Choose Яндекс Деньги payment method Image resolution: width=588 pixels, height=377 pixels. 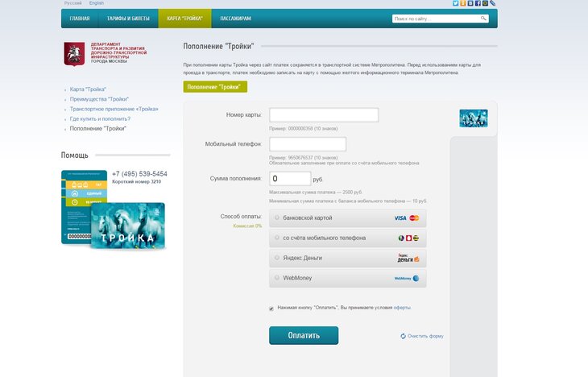click(277, 258)
